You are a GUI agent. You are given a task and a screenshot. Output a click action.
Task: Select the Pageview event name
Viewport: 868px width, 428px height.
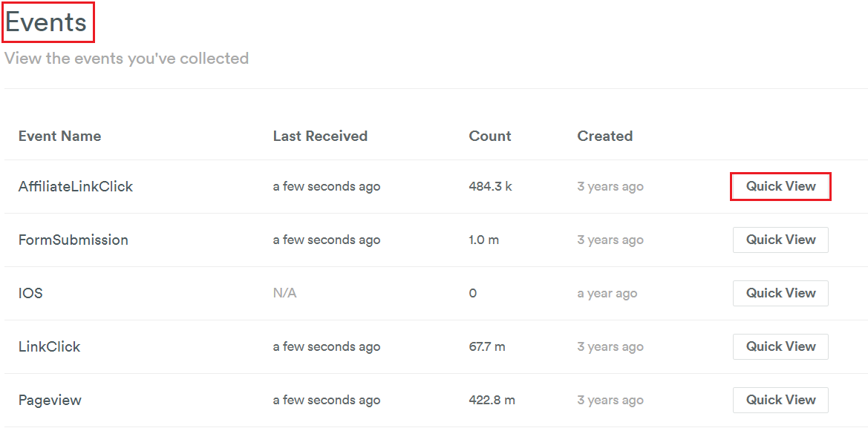click(x=50, y=401)
